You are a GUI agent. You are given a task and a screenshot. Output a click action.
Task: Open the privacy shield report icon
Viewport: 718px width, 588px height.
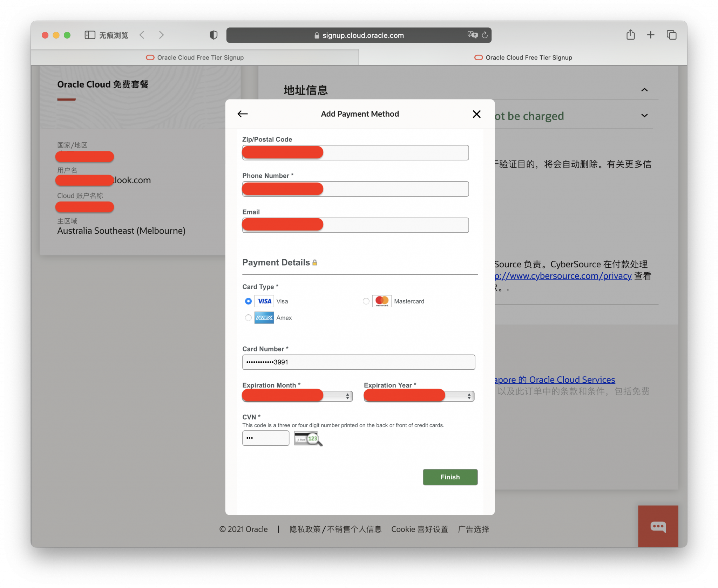tap(214, 35)
